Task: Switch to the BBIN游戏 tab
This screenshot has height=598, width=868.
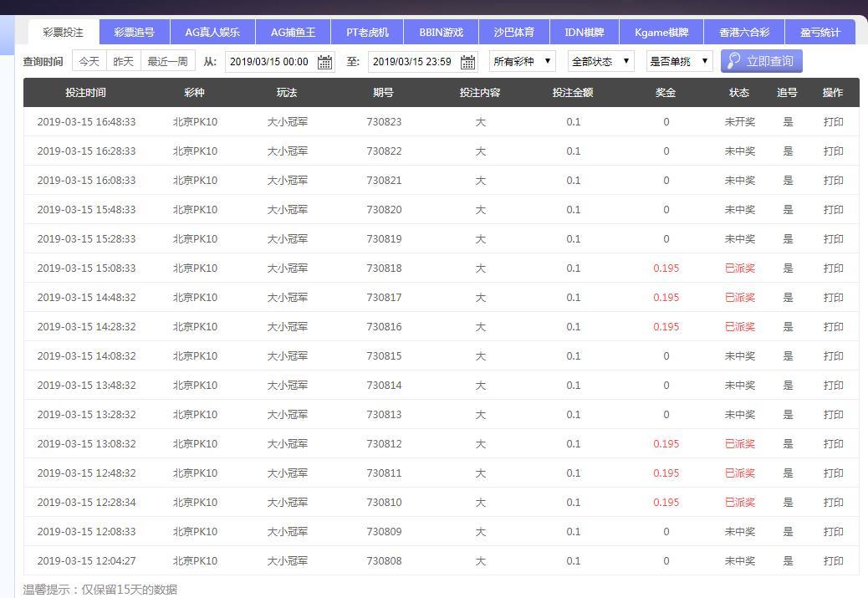Action: tap(442, 32)
